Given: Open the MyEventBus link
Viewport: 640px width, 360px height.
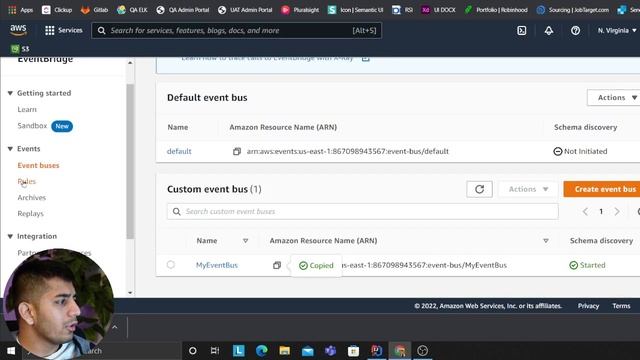Looking at the screenshot, I should tap(217, 265).
